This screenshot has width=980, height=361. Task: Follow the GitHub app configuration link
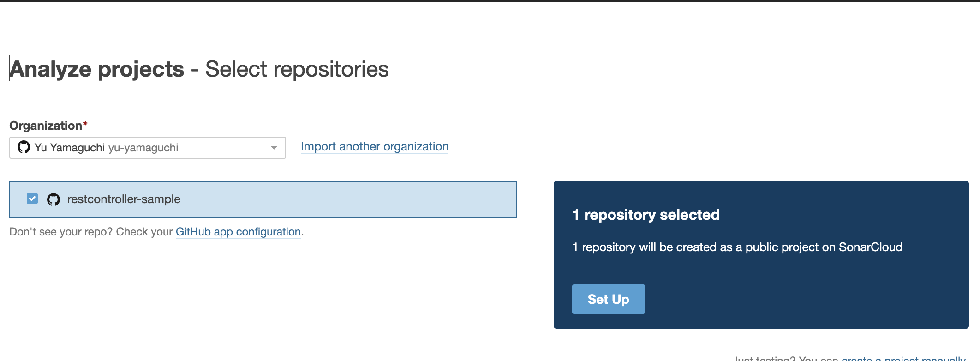[x=239, y=231]
